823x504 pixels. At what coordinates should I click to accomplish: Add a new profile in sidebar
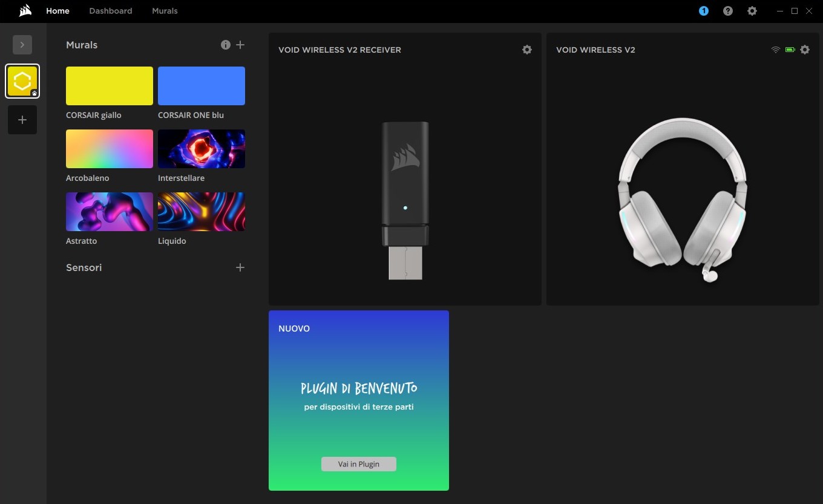(x=22, y=120)
